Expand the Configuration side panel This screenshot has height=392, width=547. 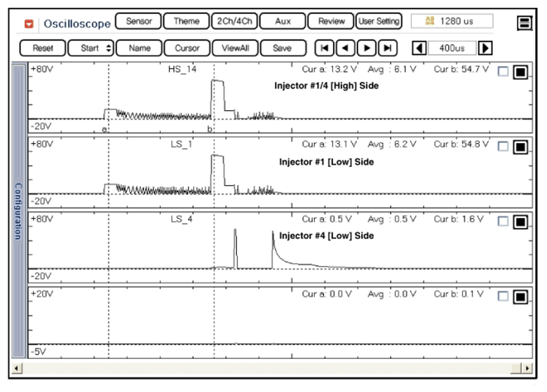(x=19, y=210)
